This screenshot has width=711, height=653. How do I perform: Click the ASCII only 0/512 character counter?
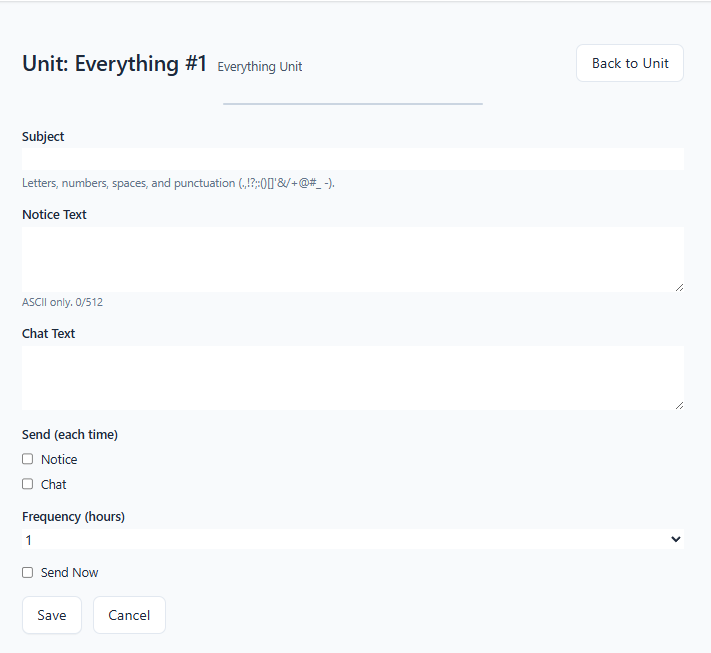click(62, 302)
